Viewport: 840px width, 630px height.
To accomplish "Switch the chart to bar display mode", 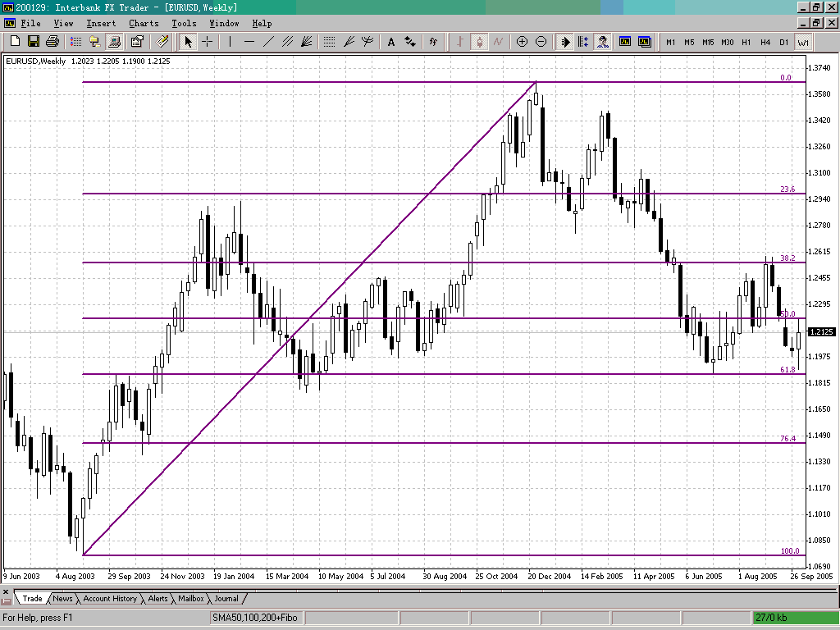I will (460, 42).
